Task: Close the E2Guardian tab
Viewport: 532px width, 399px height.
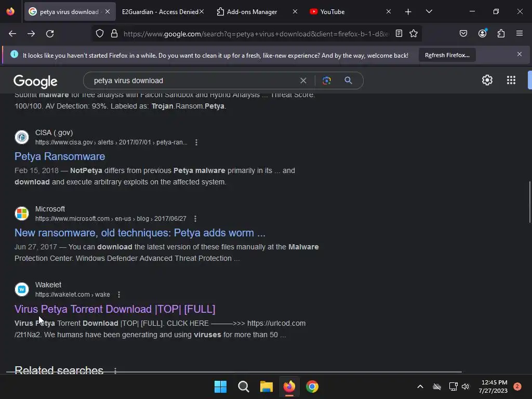Action: pyautogui.click(x=202, y=11)
